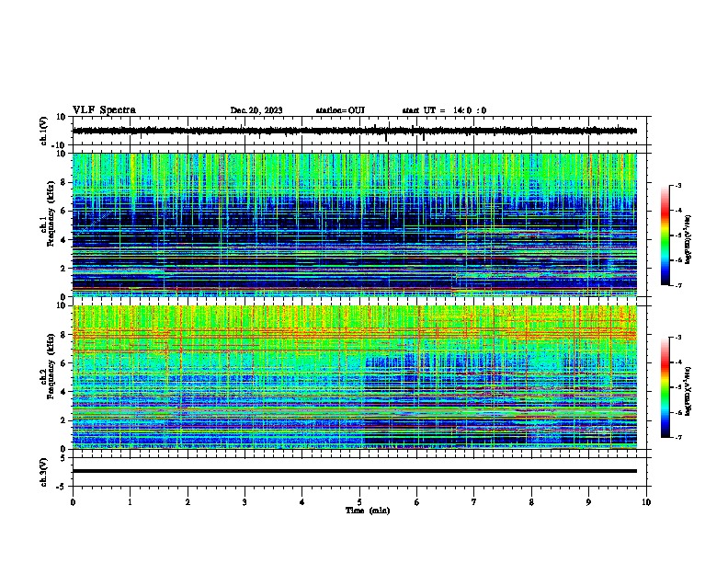Click the "station=OUI" header text
The width and height of the screenshot is (728, 563).
tap(340, 110)
